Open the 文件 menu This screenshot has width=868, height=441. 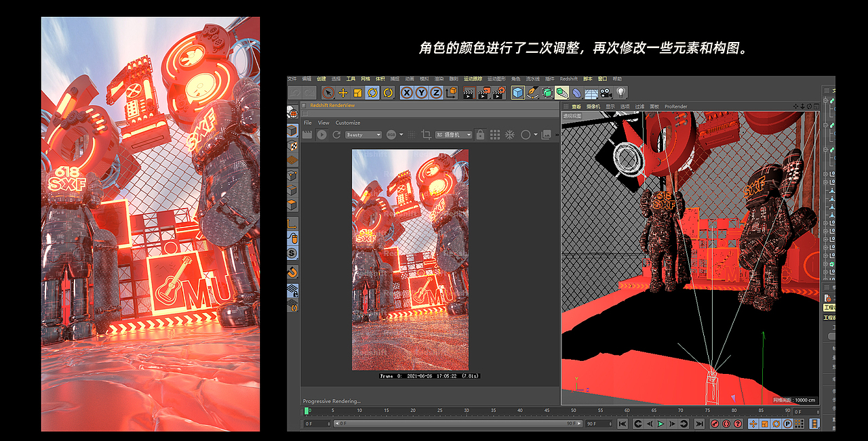click(x=292, y=79)
